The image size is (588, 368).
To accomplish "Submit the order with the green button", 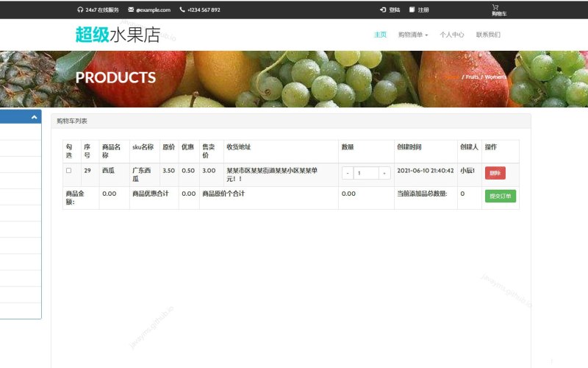I will [x=501, y=196].
